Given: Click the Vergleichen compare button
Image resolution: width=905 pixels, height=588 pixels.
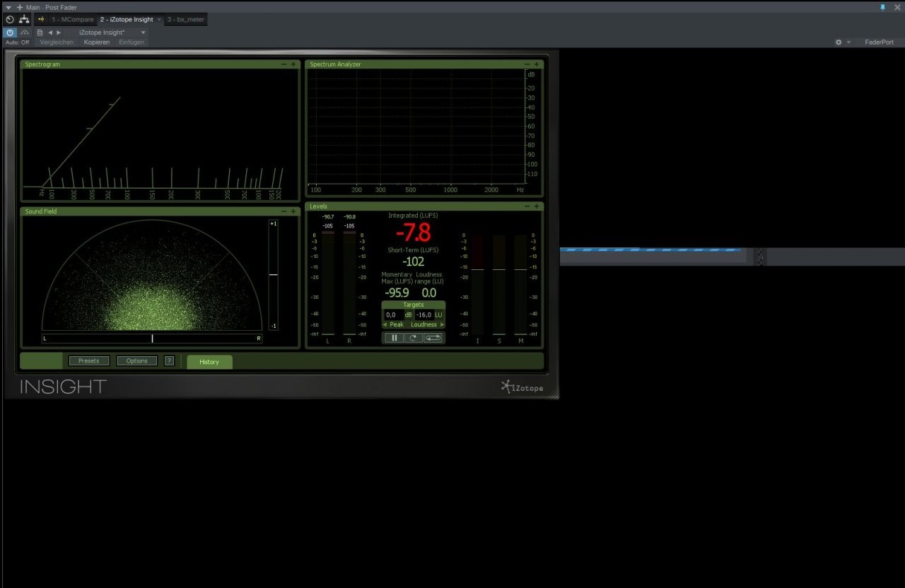Looking at the screenshot, I should (x=57, y=42).
